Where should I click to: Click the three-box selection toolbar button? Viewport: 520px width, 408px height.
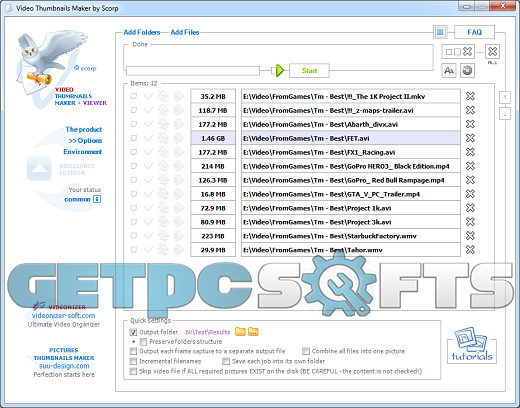458,52
